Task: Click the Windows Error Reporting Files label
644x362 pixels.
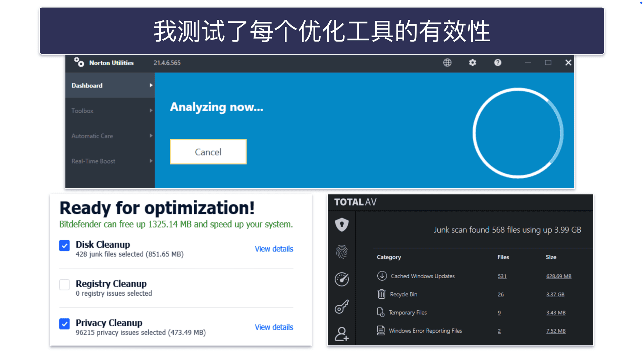Action: pyautogui.click(x=425, y=331)
